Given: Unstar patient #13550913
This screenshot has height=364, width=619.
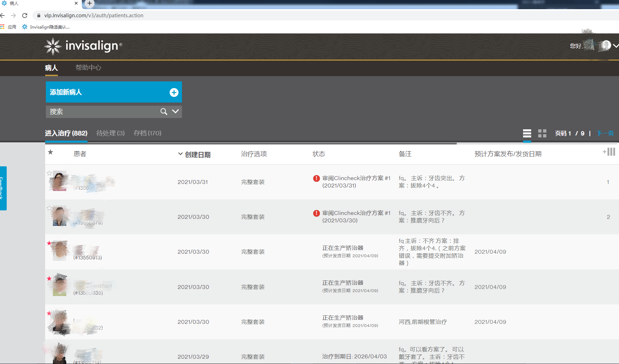Looking at the screenshot, I should (49, 243).
